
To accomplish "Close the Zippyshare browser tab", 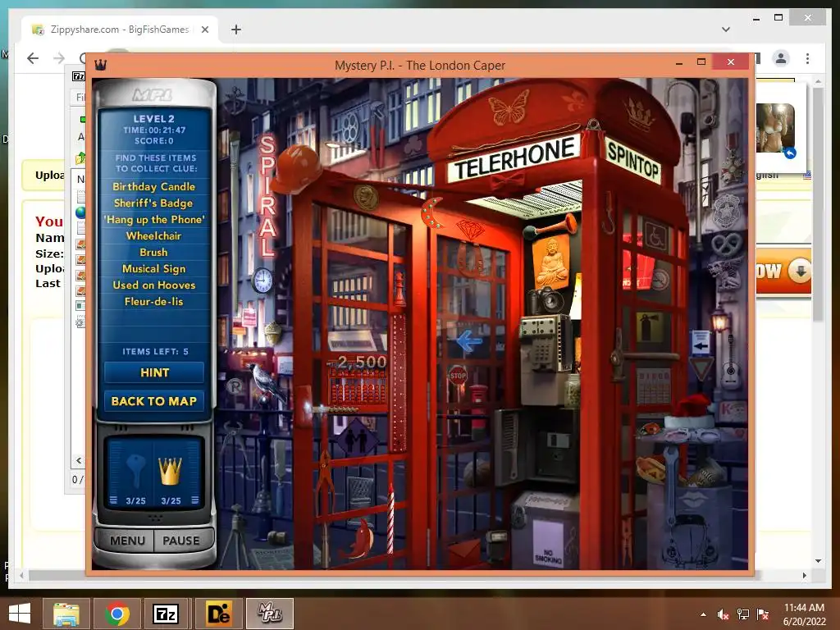I will 204,30.
